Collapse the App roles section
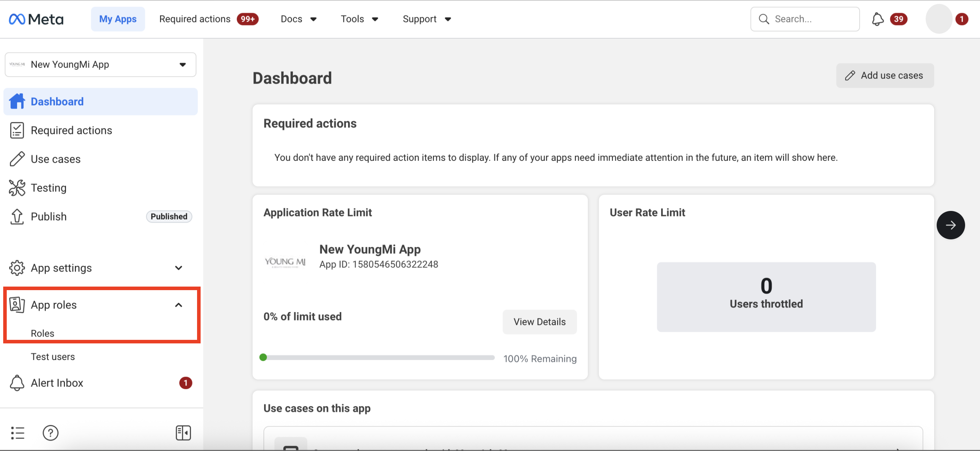The height and width of the screenshot is (451, 980). tap(178, 305)
